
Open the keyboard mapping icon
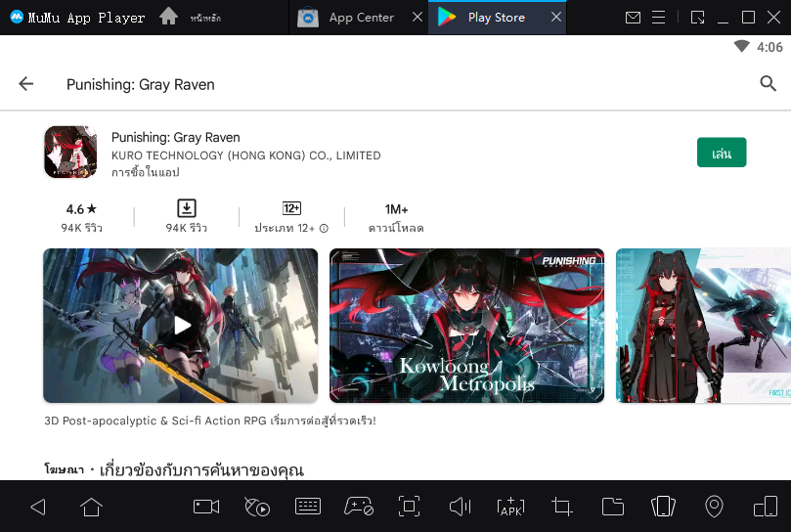click(x=308, y=507)
